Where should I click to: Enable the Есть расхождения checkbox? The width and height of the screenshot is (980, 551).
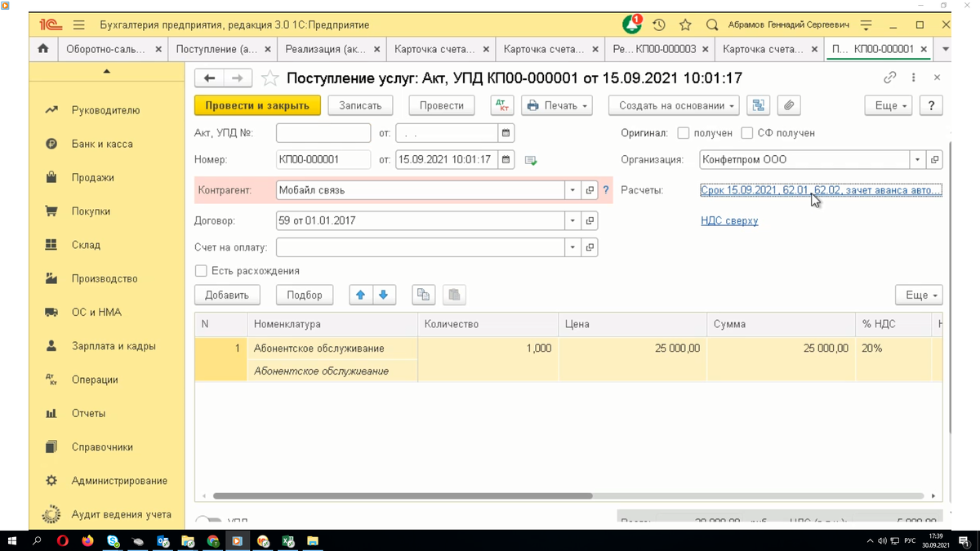point(201,271)
